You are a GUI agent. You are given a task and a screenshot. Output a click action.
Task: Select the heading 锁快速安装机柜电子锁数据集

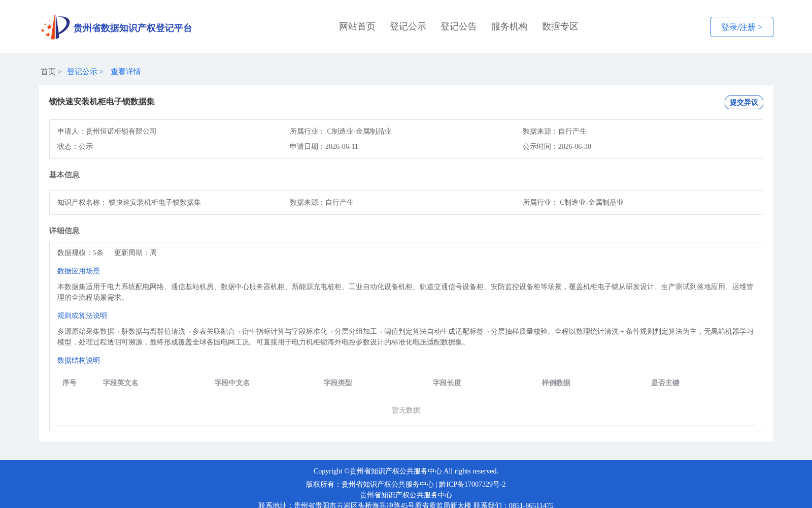coord(102,102)
